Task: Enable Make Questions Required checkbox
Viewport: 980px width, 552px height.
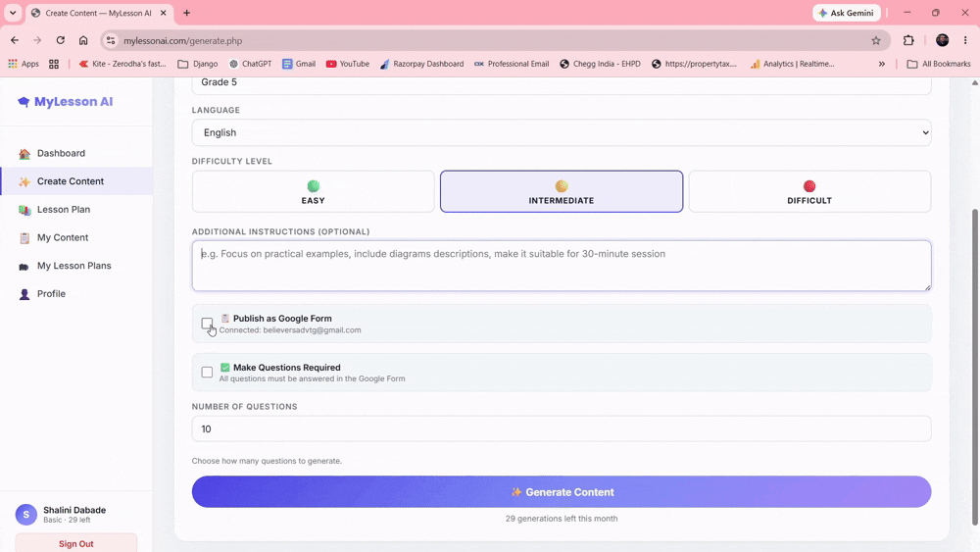Action: (207, 372)
